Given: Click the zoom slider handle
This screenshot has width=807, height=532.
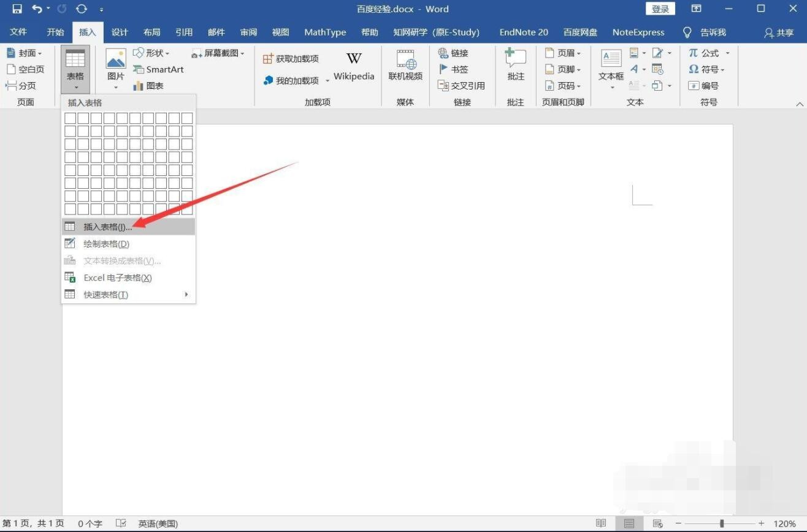Looking at the screenshot, I should point(722,523).
